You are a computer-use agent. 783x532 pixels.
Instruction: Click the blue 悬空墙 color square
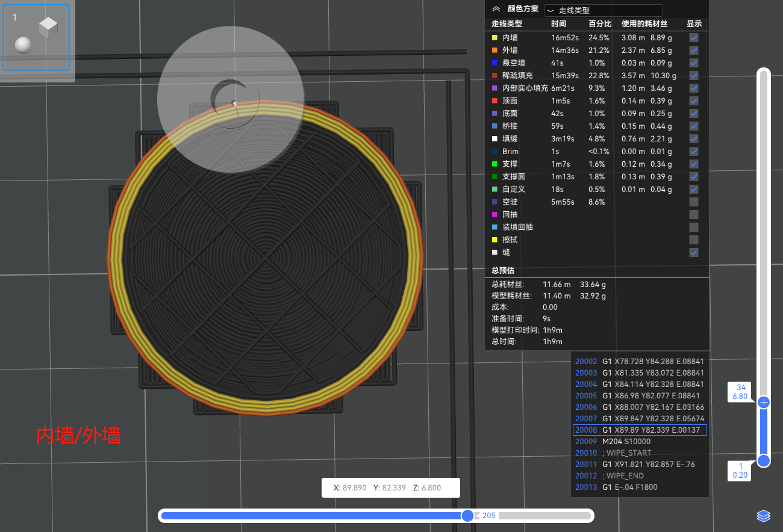pos(494,63)
